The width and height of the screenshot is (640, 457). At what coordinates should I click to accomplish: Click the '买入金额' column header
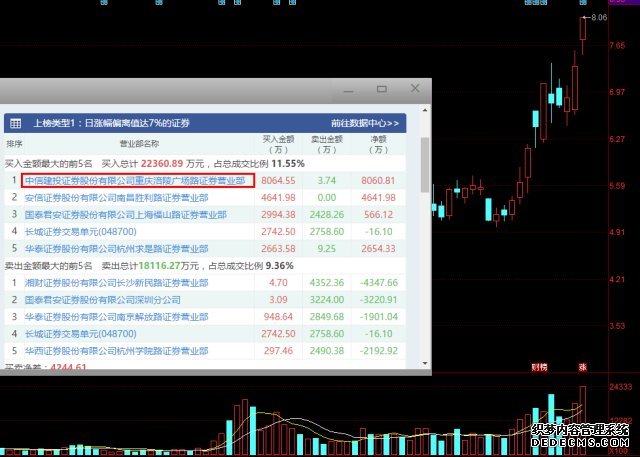(x=279, y=144)
